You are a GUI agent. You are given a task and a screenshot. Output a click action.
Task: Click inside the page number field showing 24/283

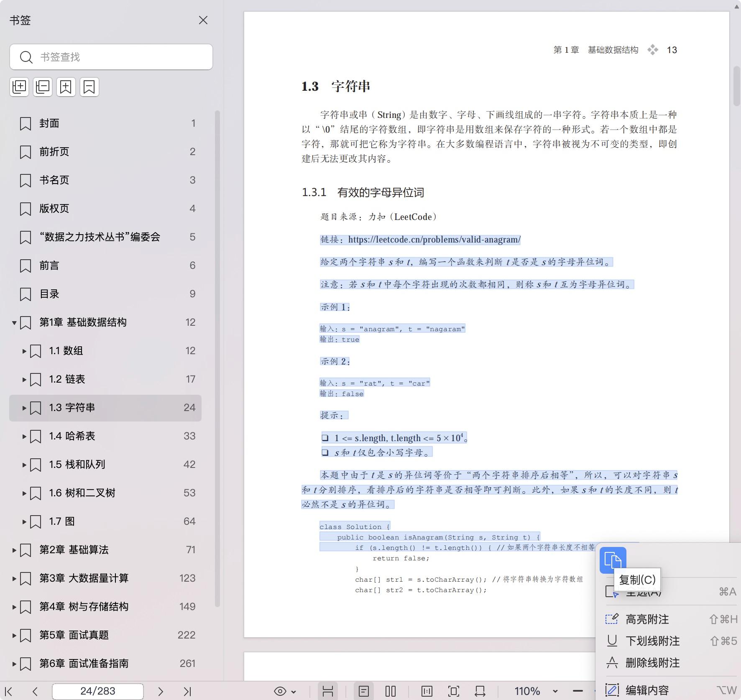(97, 691)
